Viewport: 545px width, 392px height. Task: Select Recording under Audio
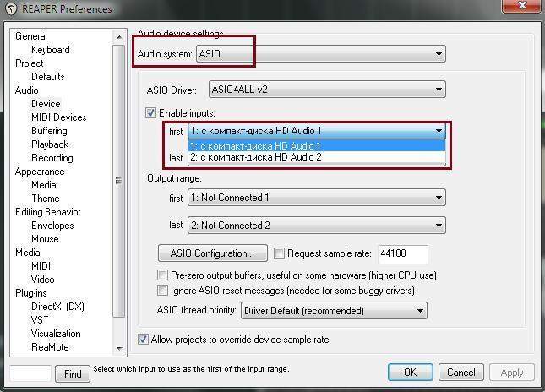pos(52,158)
